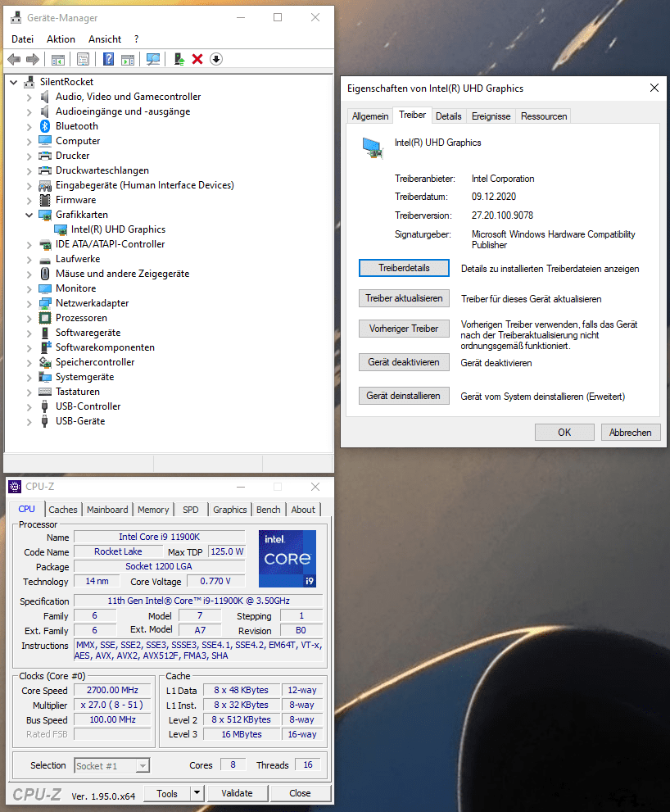Image resolution: width=670 pixels, height=812 pixels.
Task: Click the USB-Controller plug icon
Action: 45,406
